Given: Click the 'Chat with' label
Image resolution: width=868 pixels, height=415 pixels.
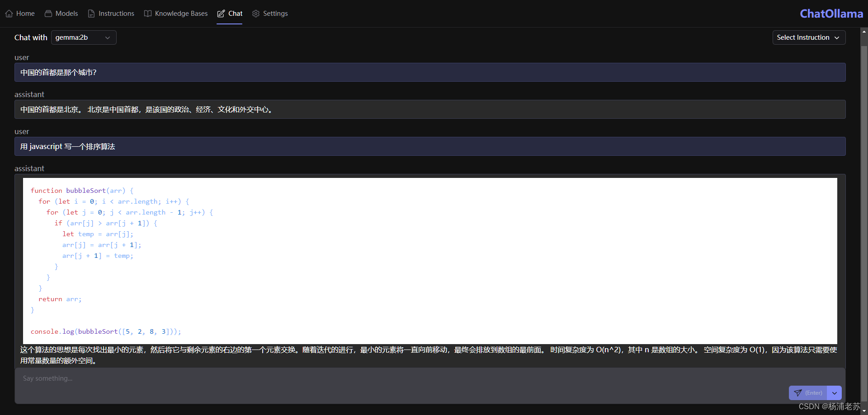Looking at the screenshot, I should 31,37.
